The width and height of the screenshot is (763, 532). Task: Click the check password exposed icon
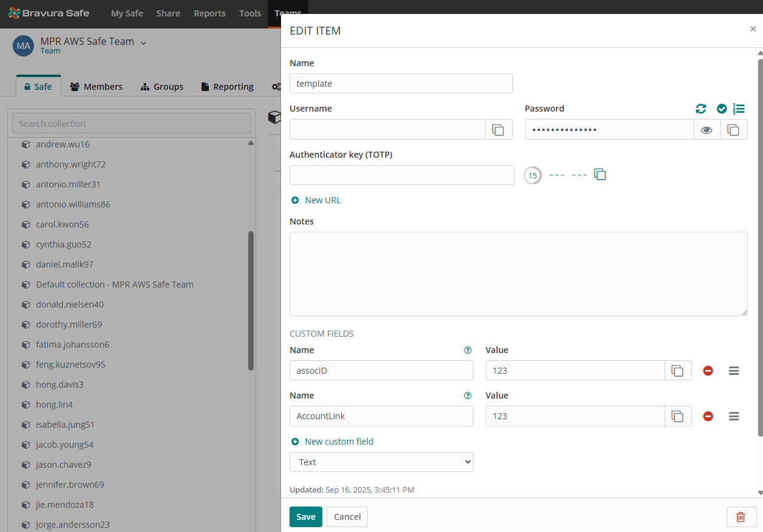click(722, 109)
